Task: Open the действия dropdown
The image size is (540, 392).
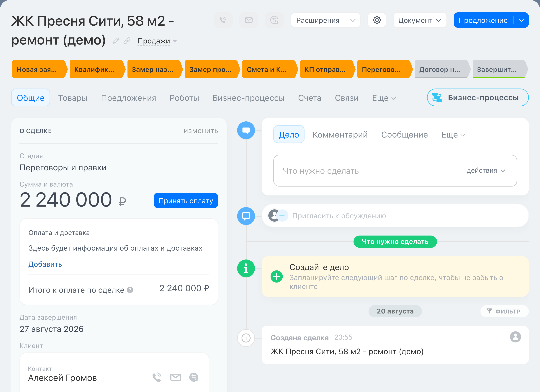Action: (486, 171)
